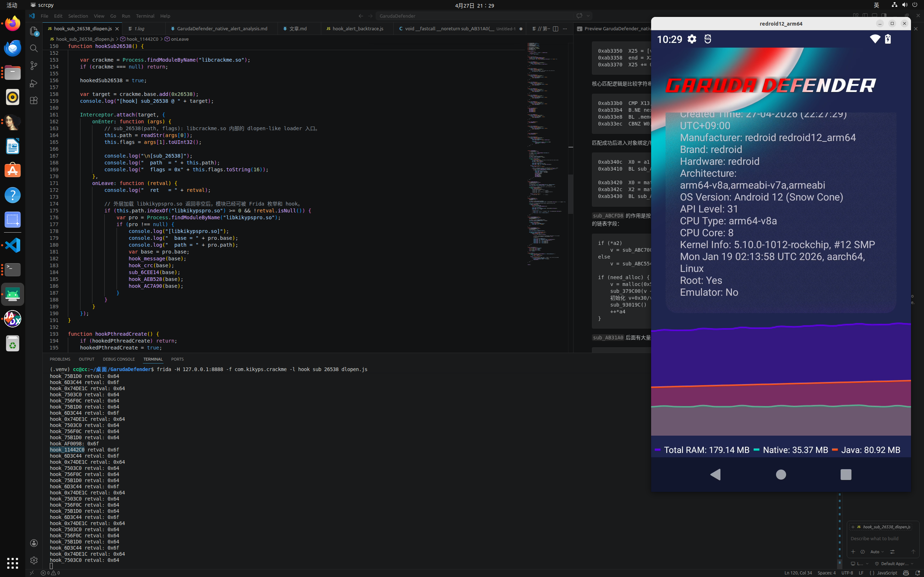Toggle the bottom panel layout button
924x577 pixels.
click(x=874, y=16)
